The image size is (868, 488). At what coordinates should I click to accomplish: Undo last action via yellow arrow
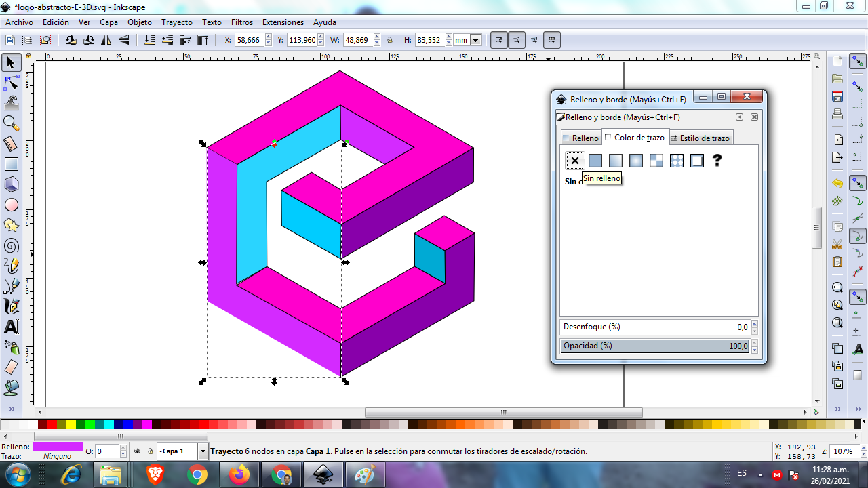(x=837, y=184)
